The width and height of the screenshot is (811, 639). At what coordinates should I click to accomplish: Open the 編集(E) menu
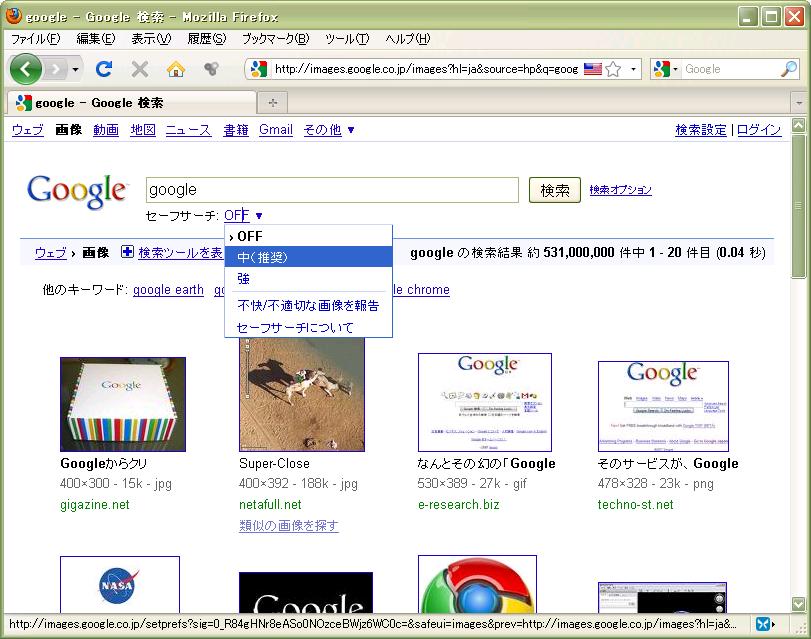[96, 39]
